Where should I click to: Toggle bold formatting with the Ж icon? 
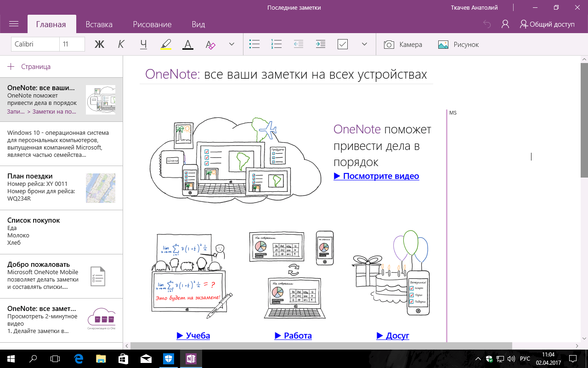click(x=99, y=44)
